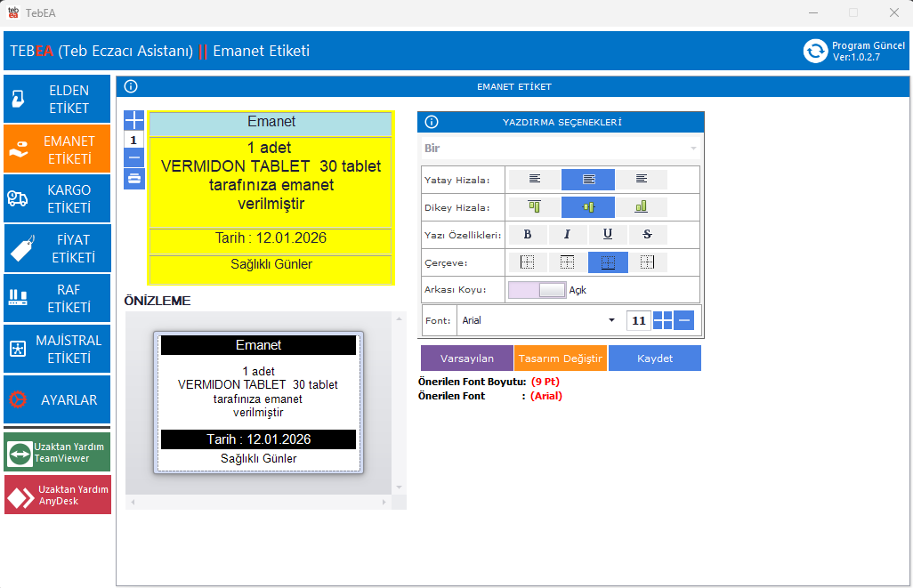Viewport: 913px width, 588px height.
Task: Click the yellow label body text area
Action: pos(271,183)
